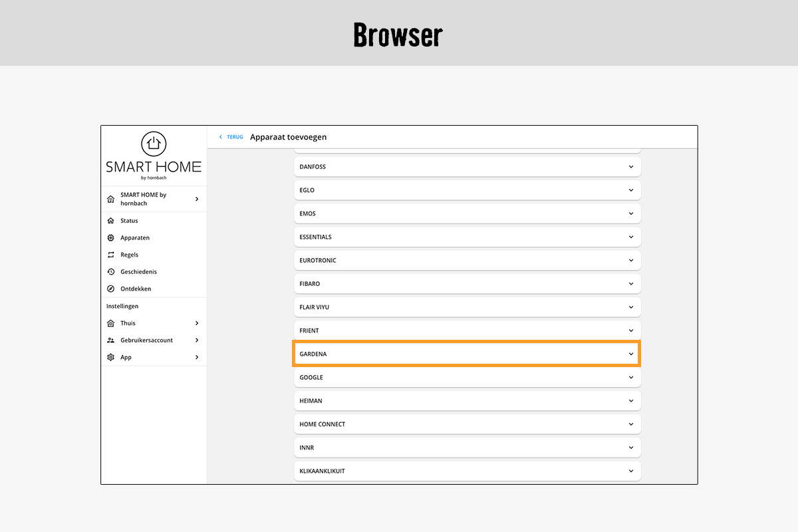Image resolution: width=798 pixels, height=532 pixels.
Task: Expand the Gebruikersaccount chevron
Action: pyautogui.click(x=197, y=340)
